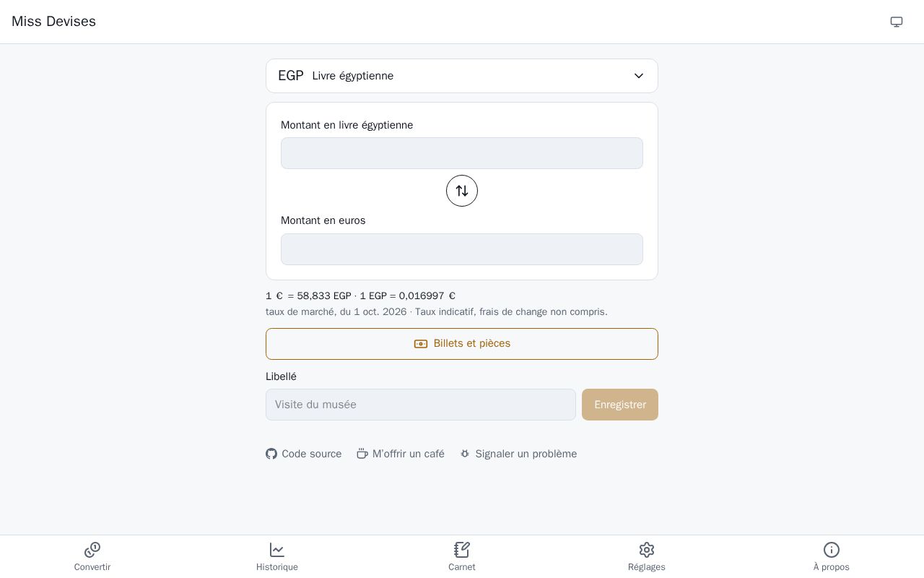
Task: Focus the Montant en euros field
Action: (x=462, y=249)
